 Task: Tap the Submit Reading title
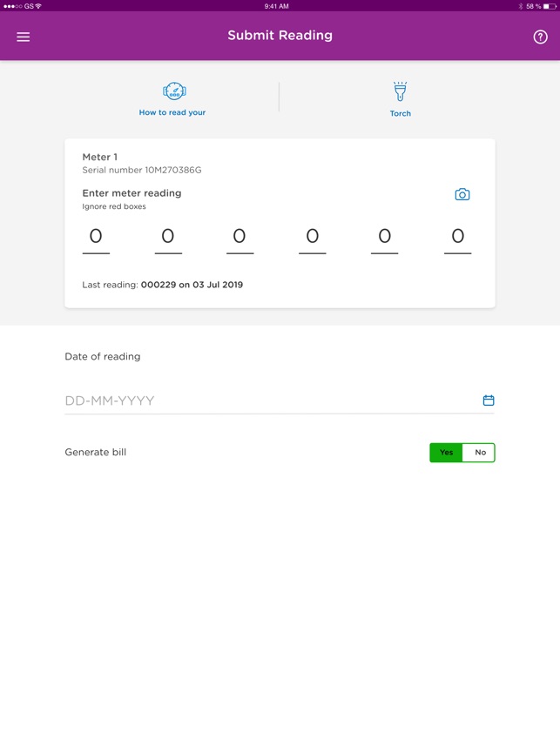[x=280, y=36]
